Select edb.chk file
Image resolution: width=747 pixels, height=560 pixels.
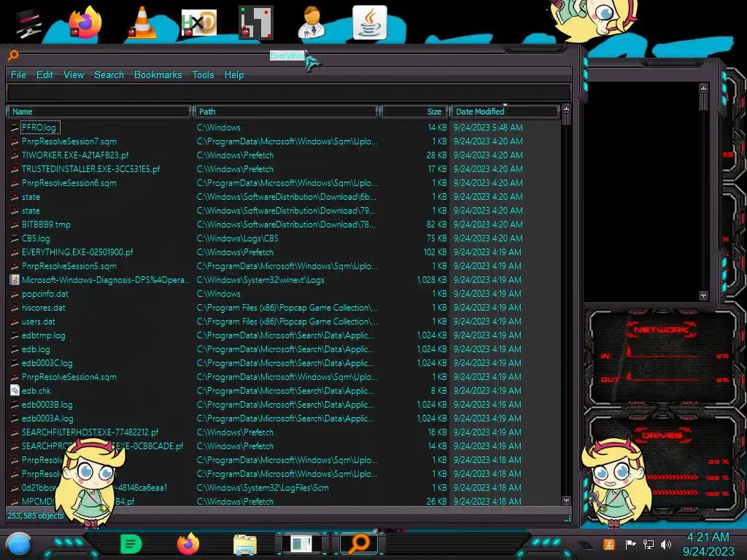click(x=36, y=391)
